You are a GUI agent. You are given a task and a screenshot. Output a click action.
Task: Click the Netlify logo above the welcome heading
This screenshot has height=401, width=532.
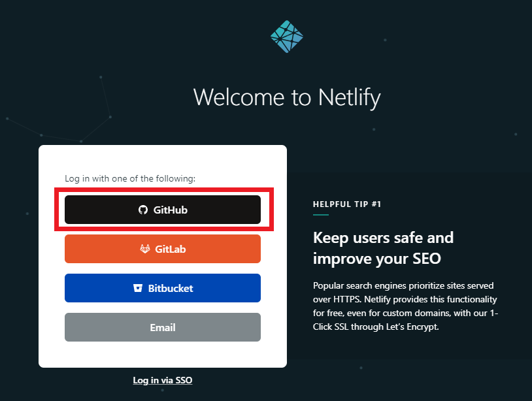(286, 37)
